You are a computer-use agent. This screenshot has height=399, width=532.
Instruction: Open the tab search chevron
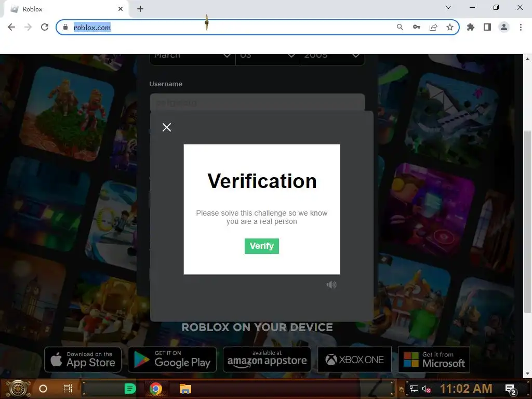click(x=448, y=7)
